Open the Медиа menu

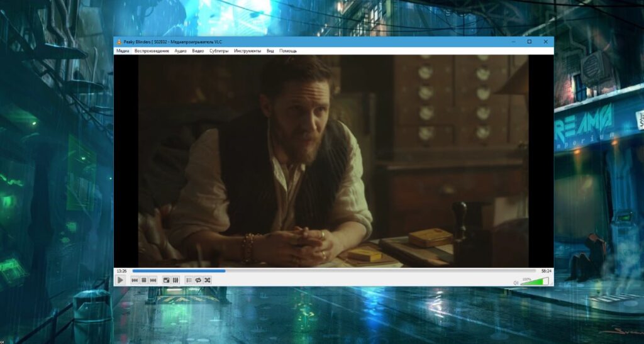pyautogui.click(x=123, y=50)
